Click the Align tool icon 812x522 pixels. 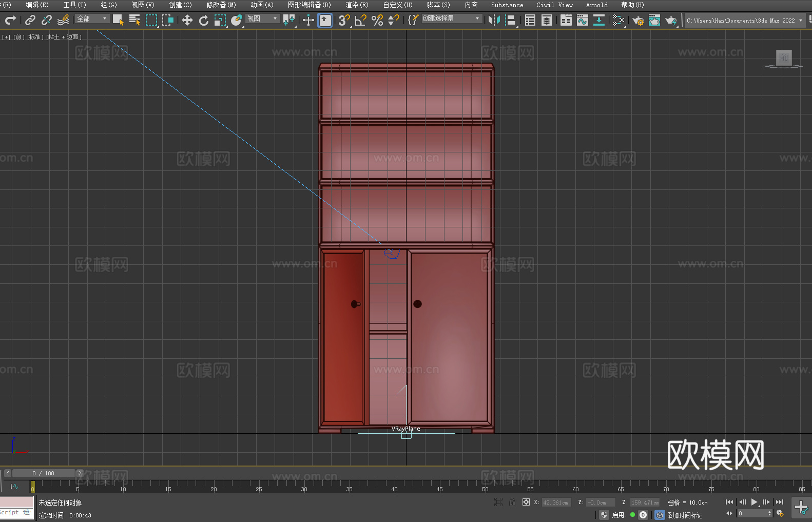[x=511, y=20]
